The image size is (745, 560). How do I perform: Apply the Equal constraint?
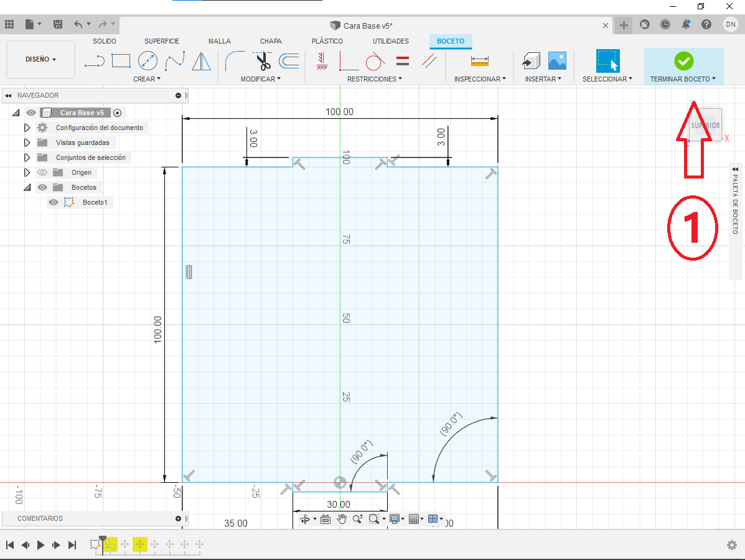[x=403, y=61]
